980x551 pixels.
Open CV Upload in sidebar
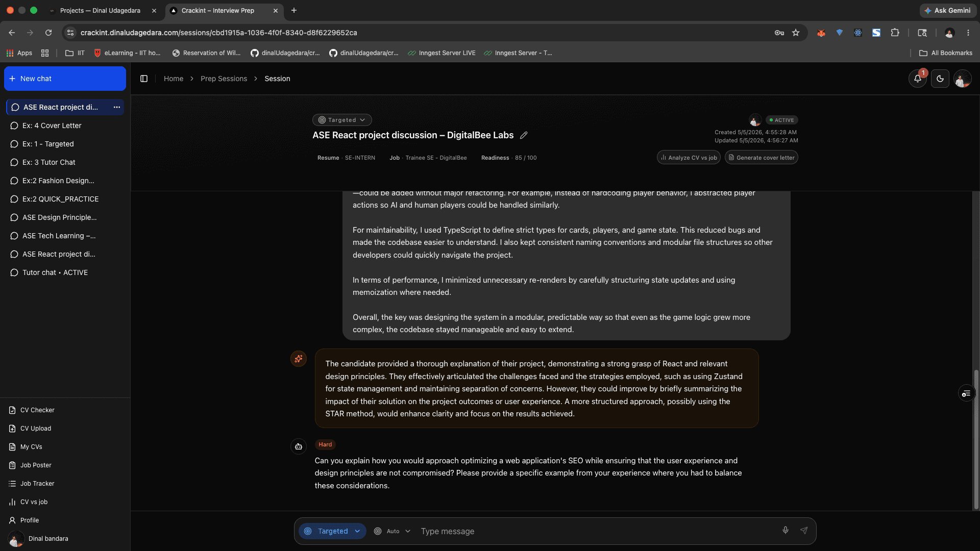point(30,429)
